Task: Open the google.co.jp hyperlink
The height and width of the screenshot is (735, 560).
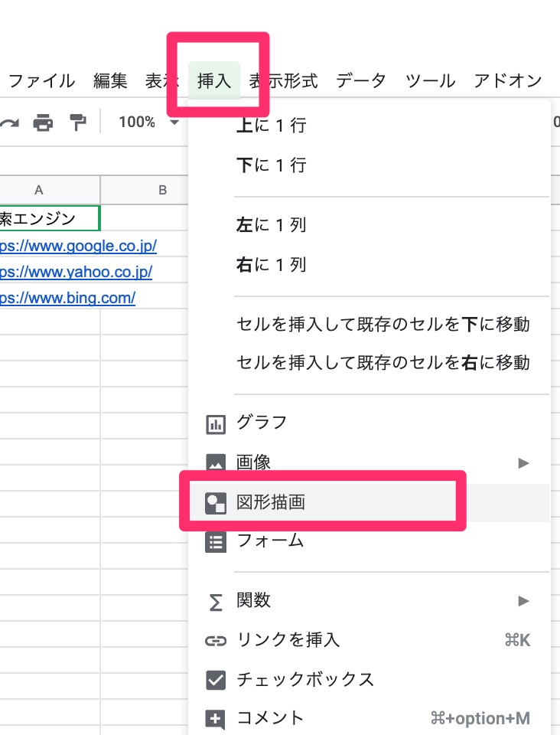Action: 78,246
